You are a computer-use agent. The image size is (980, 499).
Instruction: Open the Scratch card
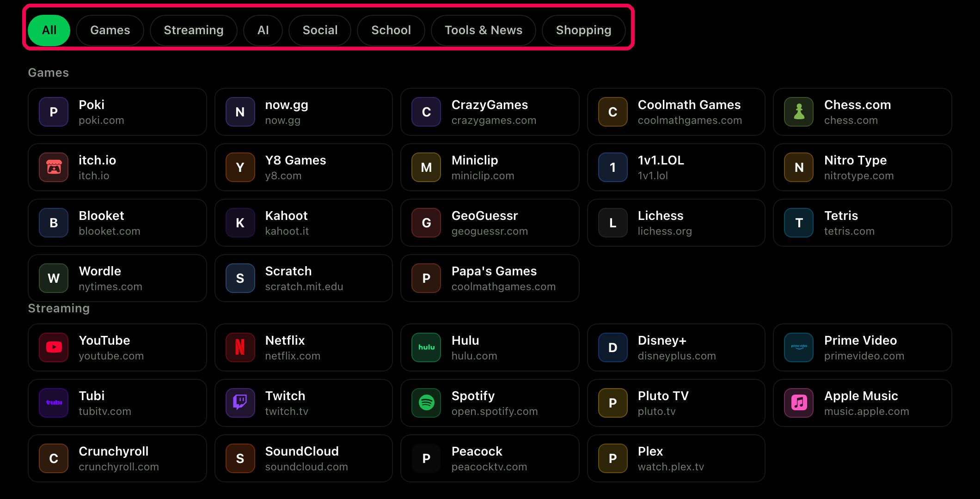tap(304, 278)
